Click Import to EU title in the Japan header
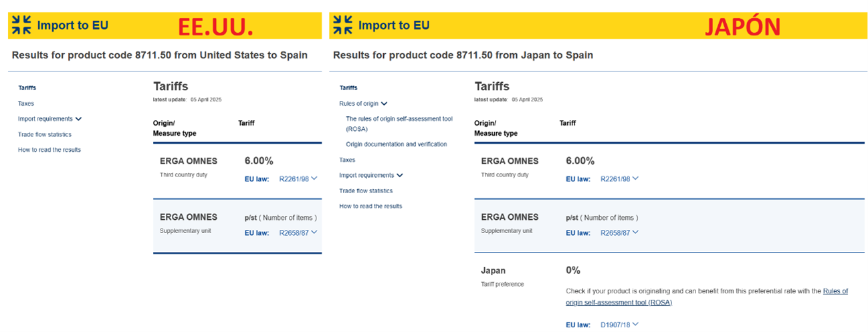Screen dimensions: 868x332 pos(394,25)
